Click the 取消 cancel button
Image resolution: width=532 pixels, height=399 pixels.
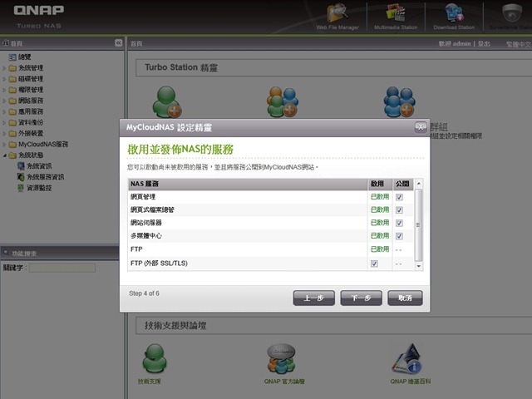(x=405, y=298)
